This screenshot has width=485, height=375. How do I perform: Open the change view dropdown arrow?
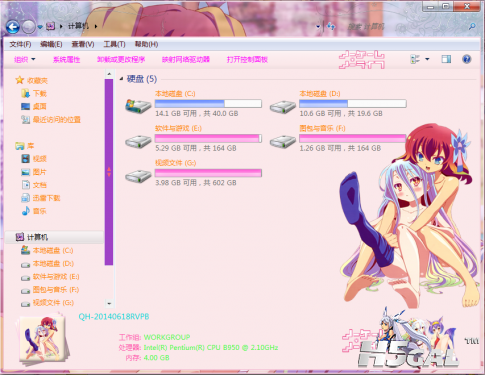tap(427, 59)
